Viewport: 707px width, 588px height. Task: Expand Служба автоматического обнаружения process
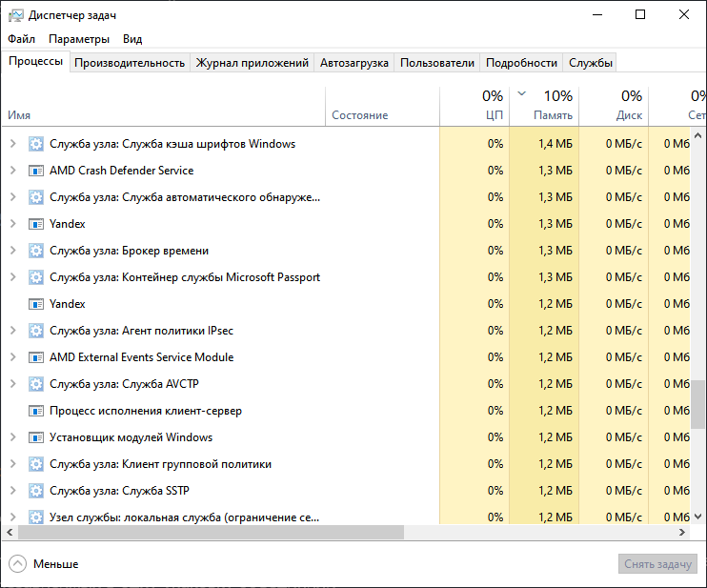coord(13,197)
